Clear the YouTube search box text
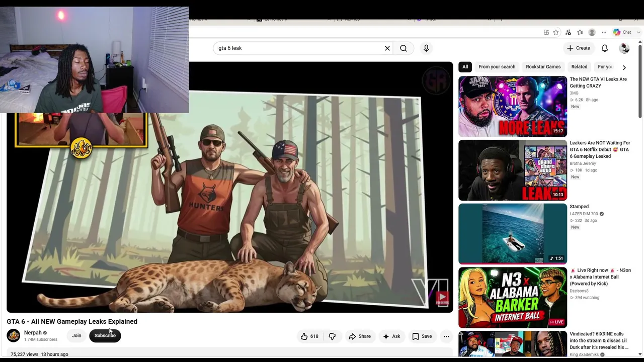This screenshot has height=362, width=644. click(x=387, y=48)
